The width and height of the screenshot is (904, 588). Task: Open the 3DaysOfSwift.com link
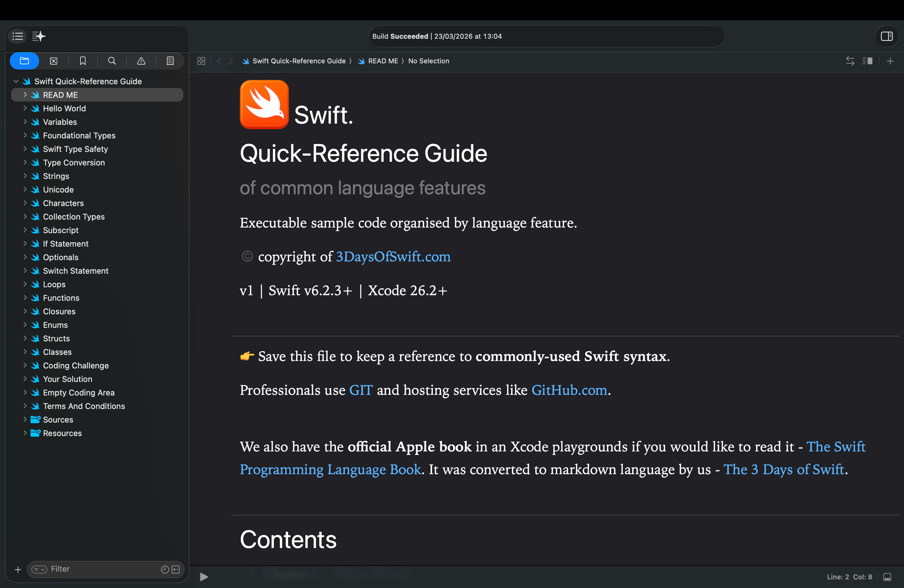393,257
